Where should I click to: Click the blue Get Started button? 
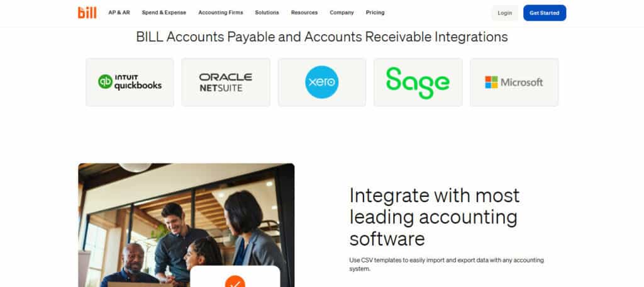(x=545, y=13)
